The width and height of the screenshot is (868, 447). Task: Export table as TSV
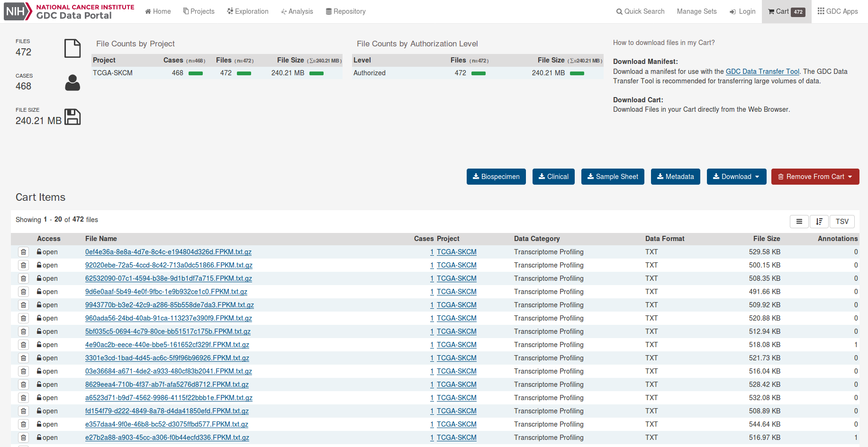[x=842, y=222]
